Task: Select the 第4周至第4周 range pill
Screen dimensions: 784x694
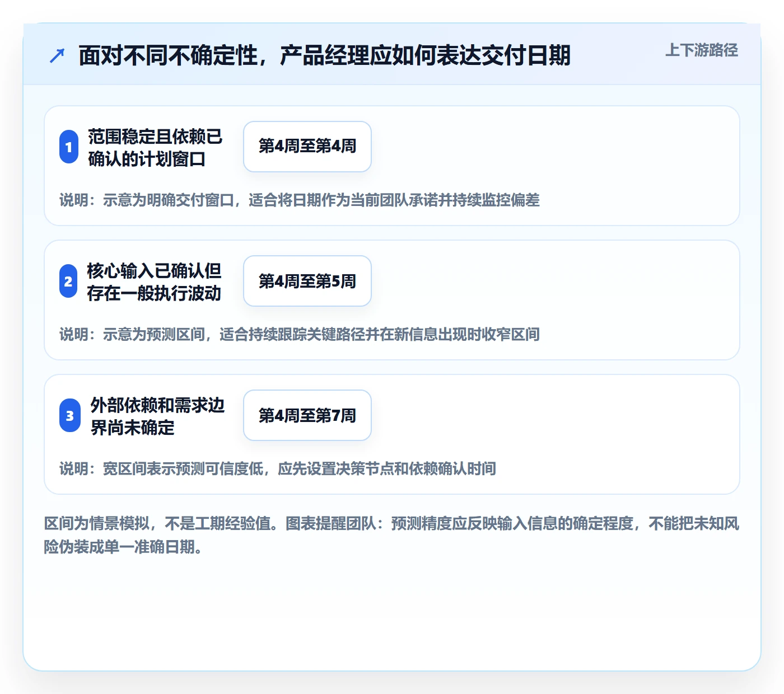Action: click(x=307, y=147)
